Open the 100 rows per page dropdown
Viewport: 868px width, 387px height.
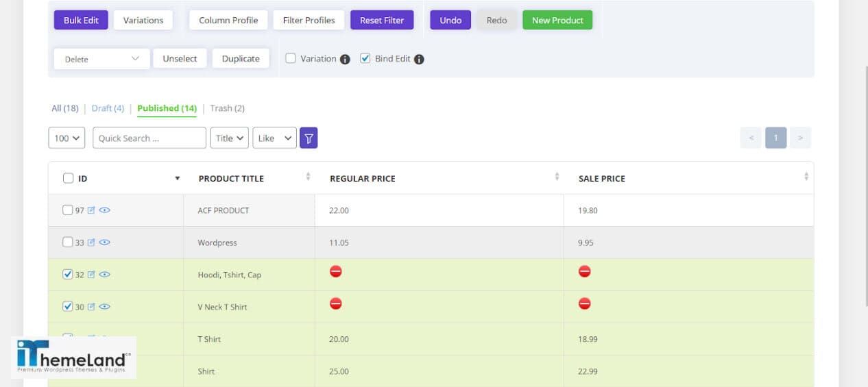click(x=67, y=138)
